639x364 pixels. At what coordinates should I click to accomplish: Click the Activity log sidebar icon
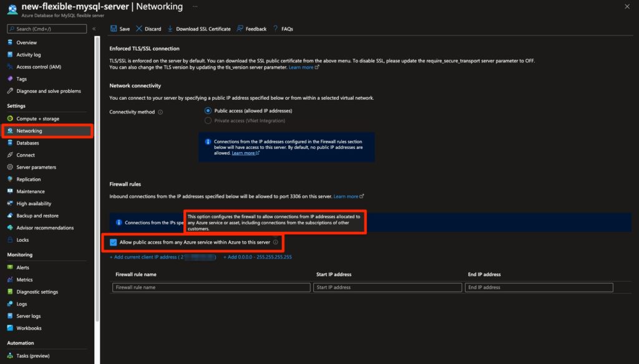point(10,55)
